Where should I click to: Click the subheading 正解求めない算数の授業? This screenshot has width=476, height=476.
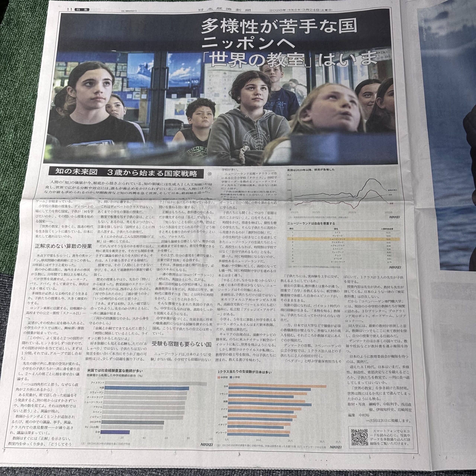pyautogui.click(x=64, y=246)
